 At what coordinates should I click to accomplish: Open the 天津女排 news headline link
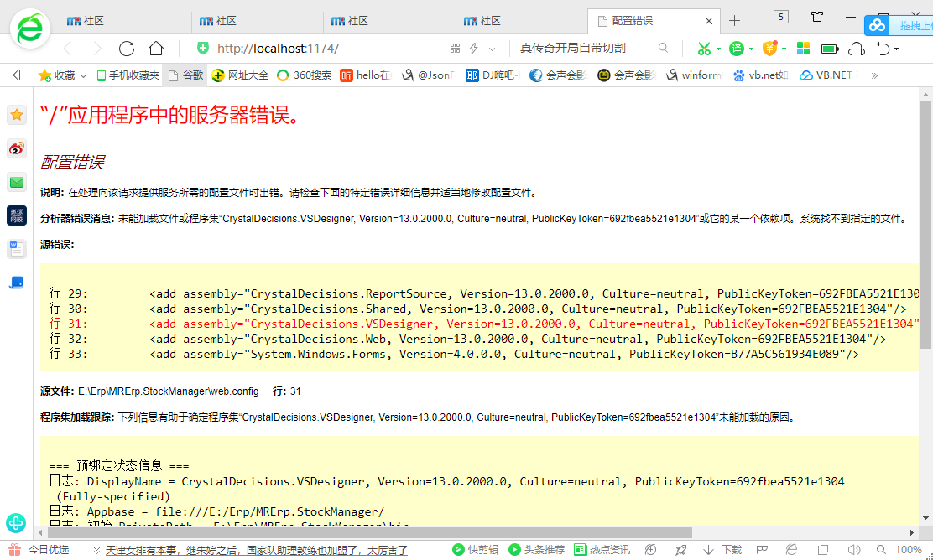[257, 551]
